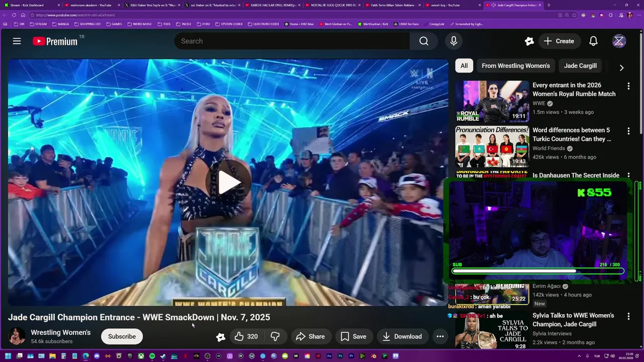Open Xbox app from the taskbar
The height and width of the screenshot is (362, 644).
pos(141,356)
